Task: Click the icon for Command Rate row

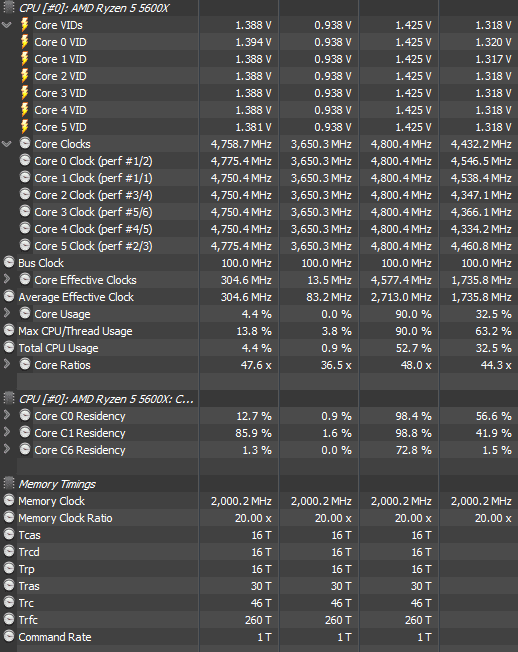Action: tap(9, 636)
